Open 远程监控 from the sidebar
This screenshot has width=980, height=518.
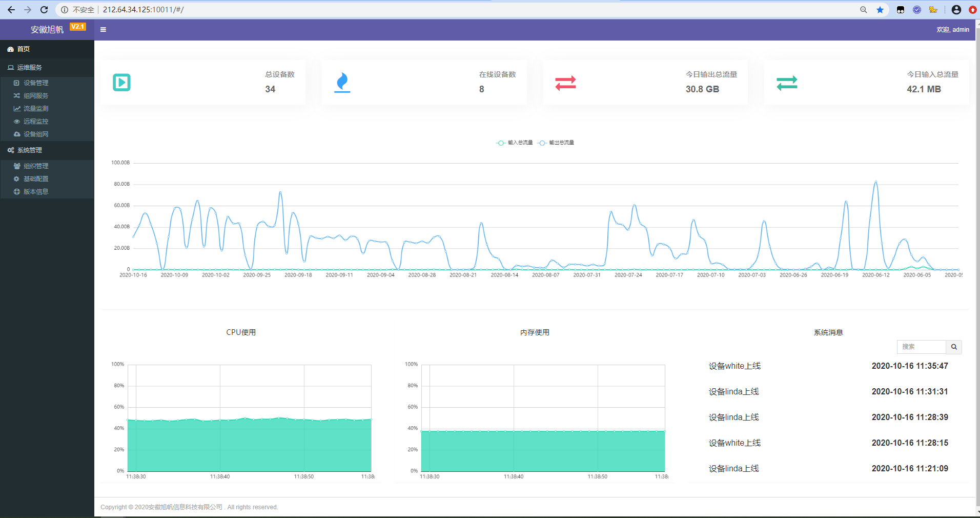pyautogui.click(x=36, y=122)
